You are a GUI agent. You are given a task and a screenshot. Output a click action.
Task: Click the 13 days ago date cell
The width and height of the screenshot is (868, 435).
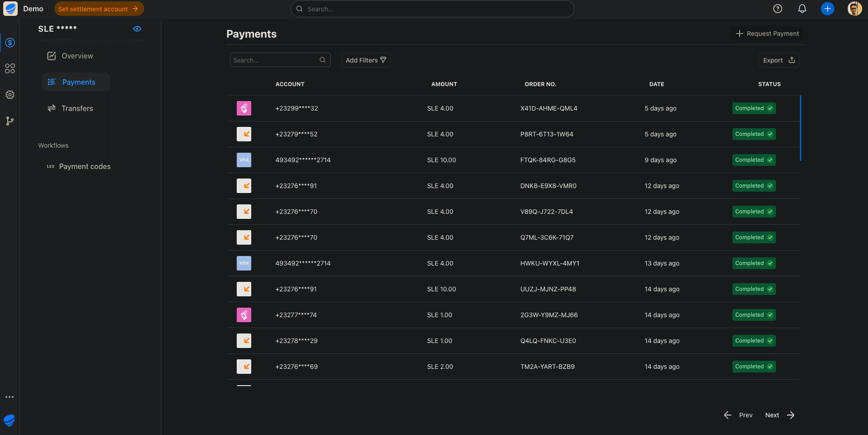(662, 263)
